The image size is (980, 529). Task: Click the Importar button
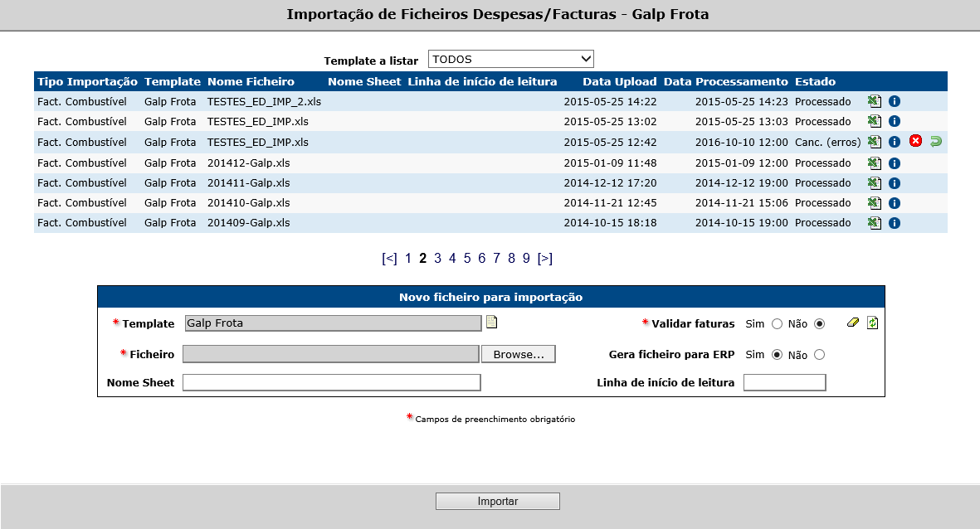pos(498,501)
